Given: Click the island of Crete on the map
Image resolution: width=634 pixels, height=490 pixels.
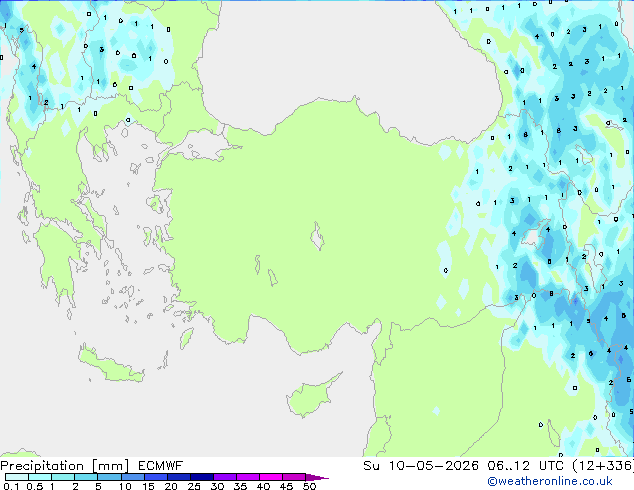Looking at the screenshot, I should pos(111,364).
